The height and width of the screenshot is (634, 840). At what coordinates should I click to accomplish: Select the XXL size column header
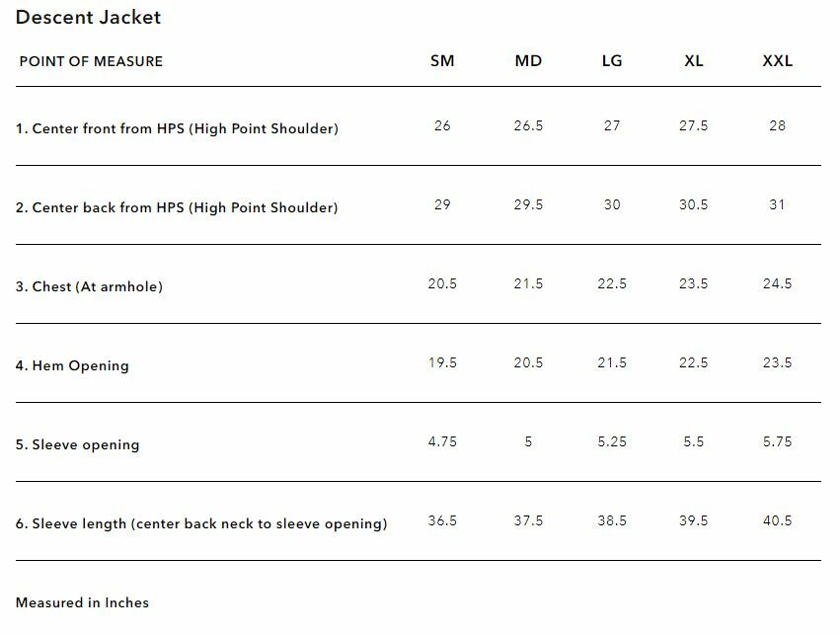(x=777, y=61)
